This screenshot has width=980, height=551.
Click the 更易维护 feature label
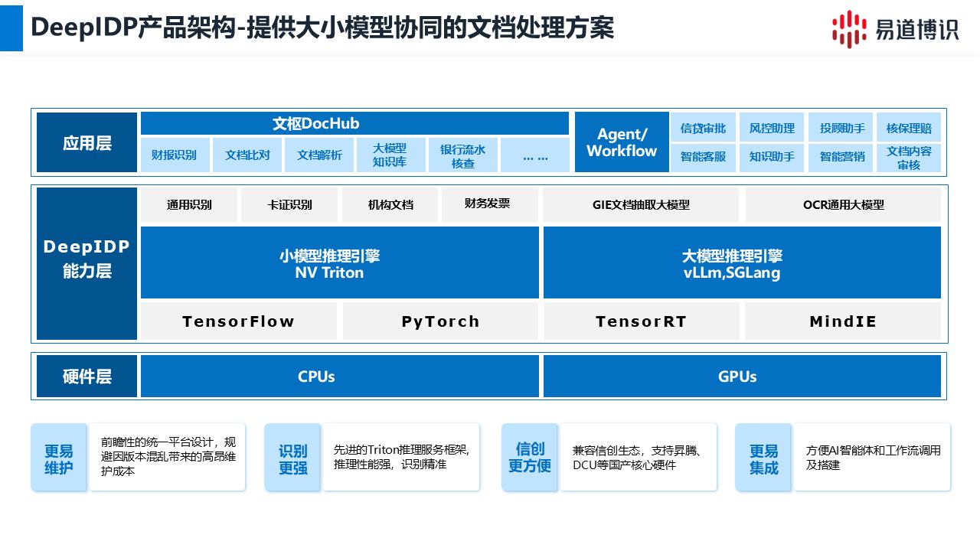tap(59, 458)
